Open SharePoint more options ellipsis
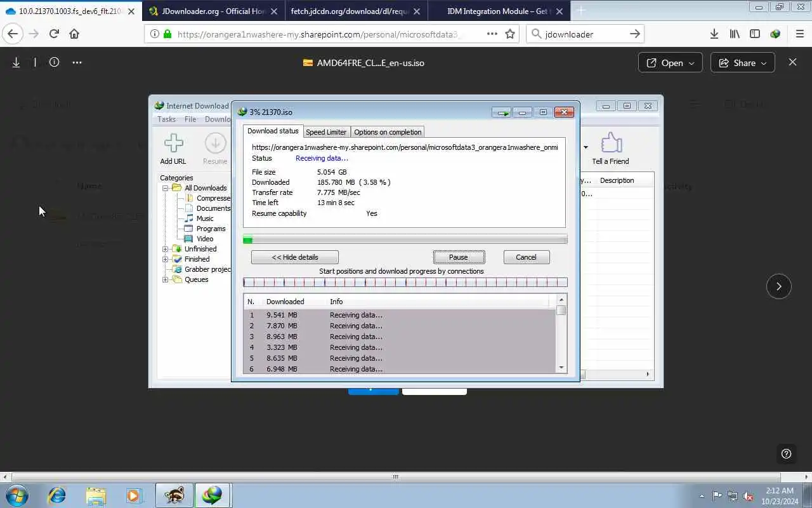Image resolution: width=812 pixels, height=508 pixels. tap(77, 62)
